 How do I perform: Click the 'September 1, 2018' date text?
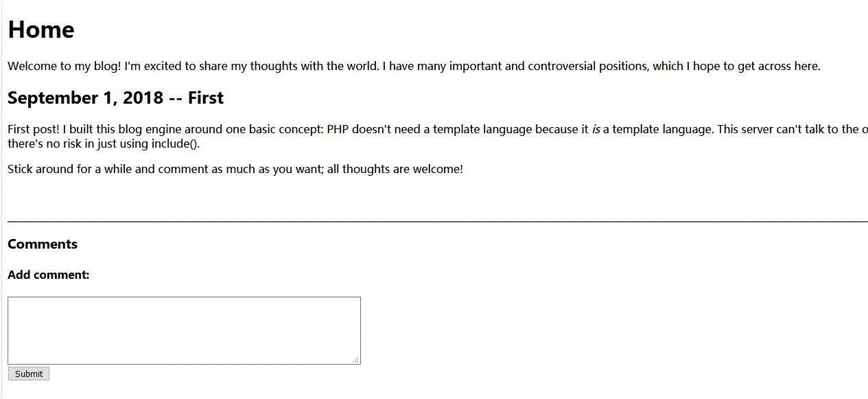85,98
